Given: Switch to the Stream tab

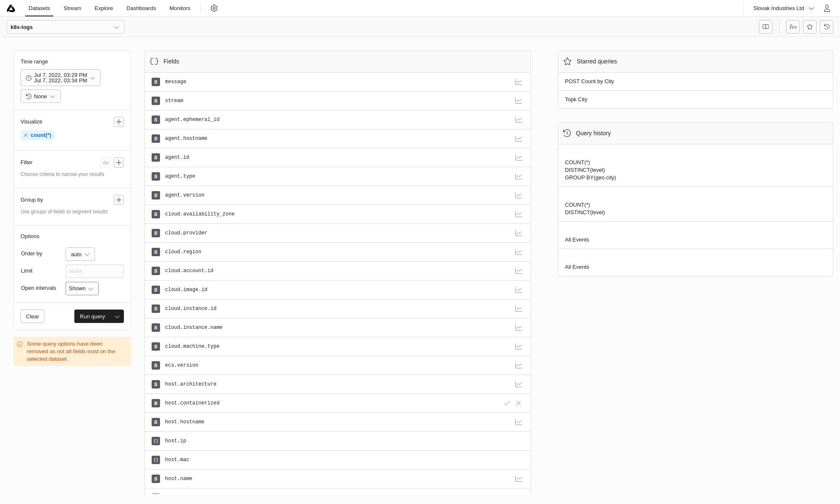Looking at the screenshot, I should (x=72, y=8).
